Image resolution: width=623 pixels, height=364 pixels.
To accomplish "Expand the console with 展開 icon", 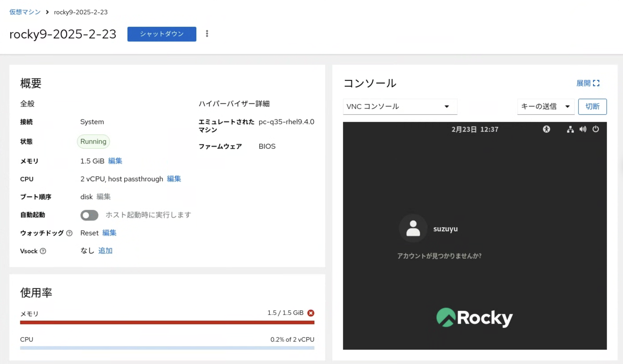I will point(589,83).
